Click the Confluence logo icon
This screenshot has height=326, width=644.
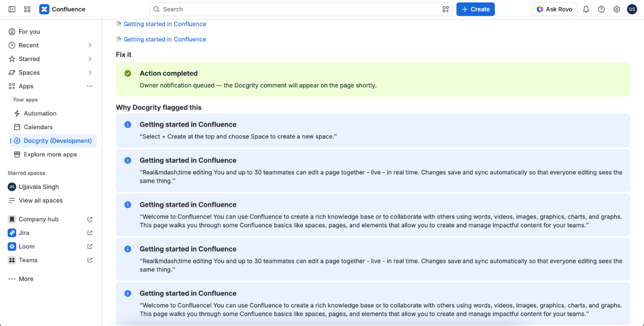point(44,9)
